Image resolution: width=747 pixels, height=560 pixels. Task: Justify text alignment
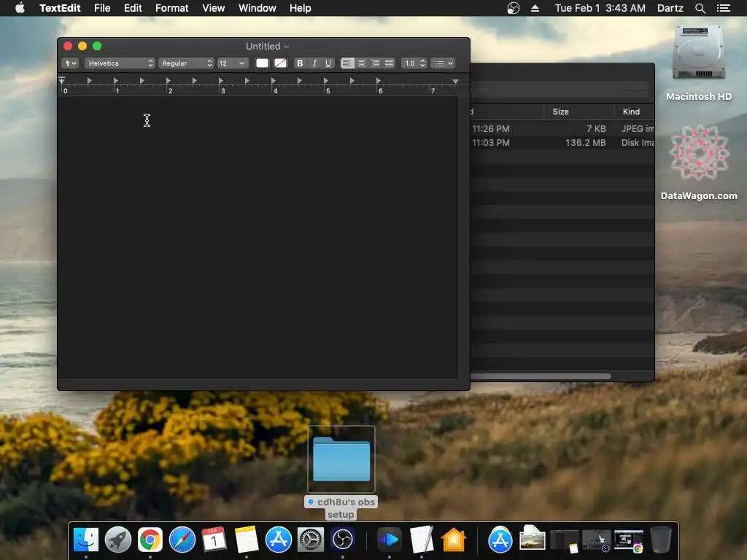click(390, 63)
